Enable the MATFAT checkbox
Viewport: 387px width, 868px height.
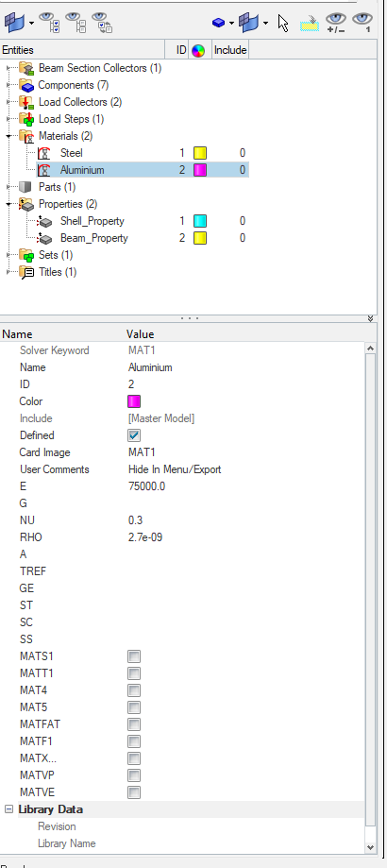coord(134,724)
